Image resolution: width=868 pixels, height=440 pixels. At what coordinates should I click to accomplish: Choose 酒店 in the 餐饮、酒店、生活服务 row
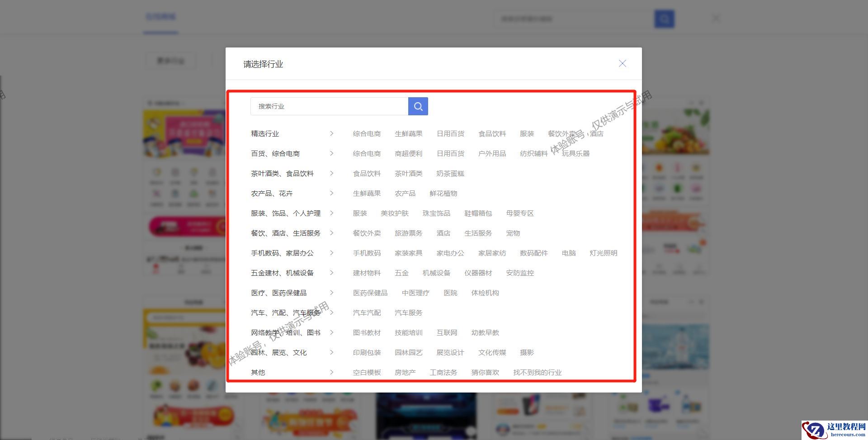tap(443, 233)
